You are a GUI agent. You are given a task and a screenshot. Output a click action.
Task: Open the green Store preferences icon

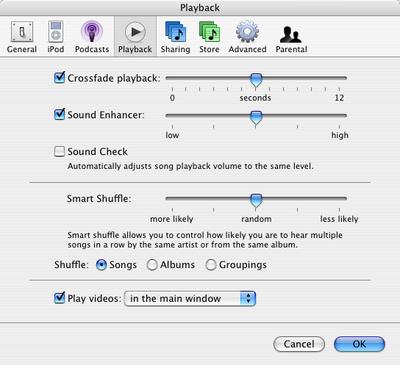[x=209, y=32]
